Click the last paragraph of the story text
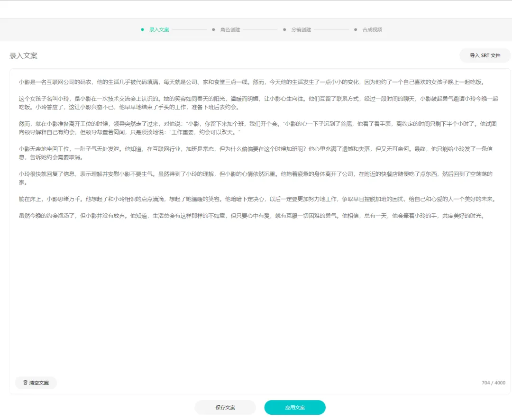 click(x=256, y=216)
